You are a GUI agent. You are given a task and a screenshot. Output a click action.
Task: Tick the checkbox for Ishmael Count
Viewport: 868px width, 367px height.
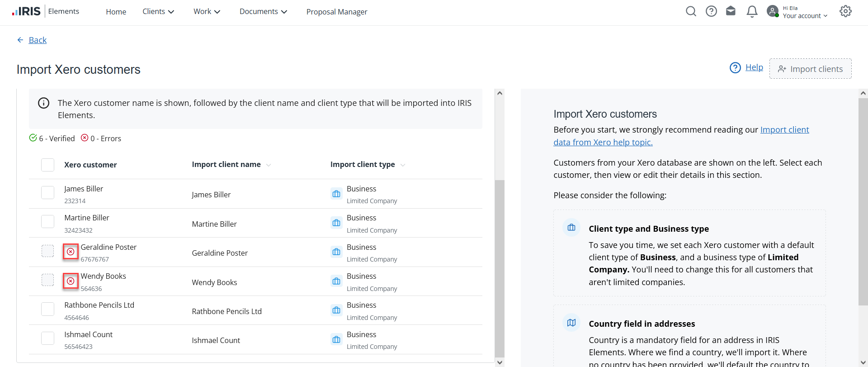click(x=47, y=338)
